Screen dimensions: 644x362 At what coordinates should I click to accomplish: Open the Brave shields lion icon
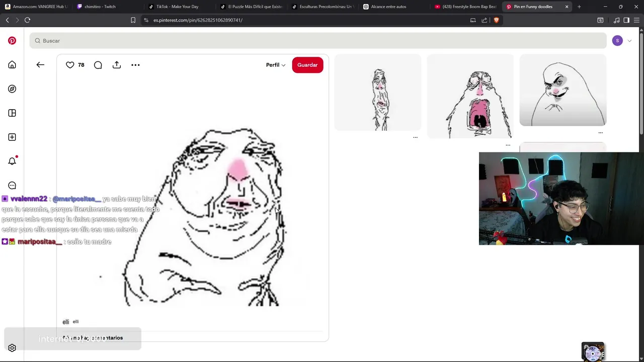pos(496,20)
